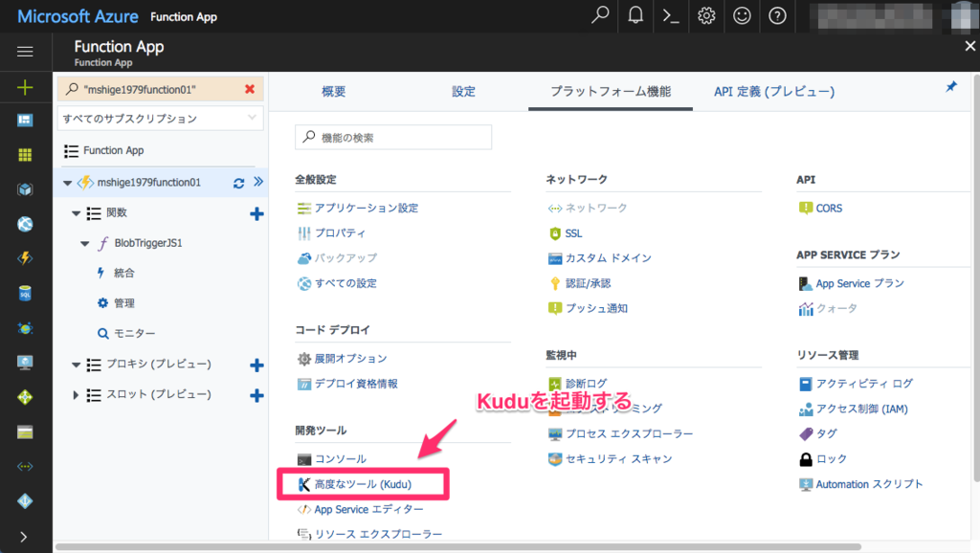
Task: Open Function Apps lightning icon in sidebar
Action: click(25, 258)
